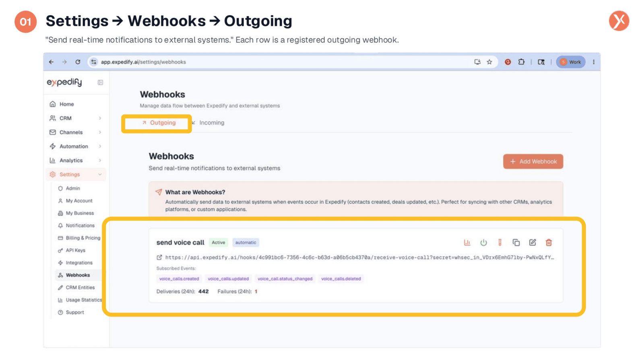
Task: Open Billing & Pricing settings
Action: pyautogui.click(x=83, y=238)
